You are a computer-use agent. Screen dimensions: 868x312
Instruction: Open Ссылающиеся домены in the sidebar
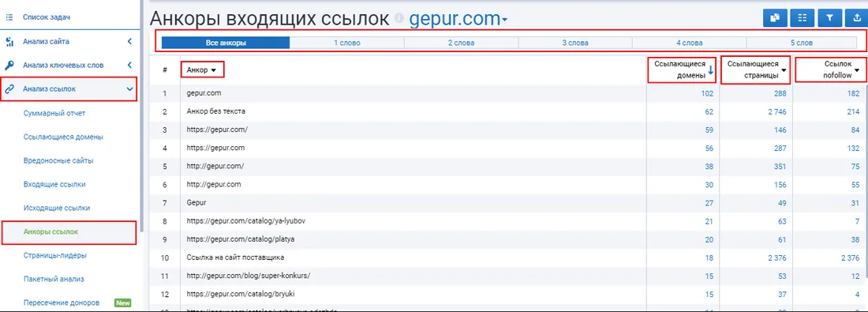[x=64, y=137]
